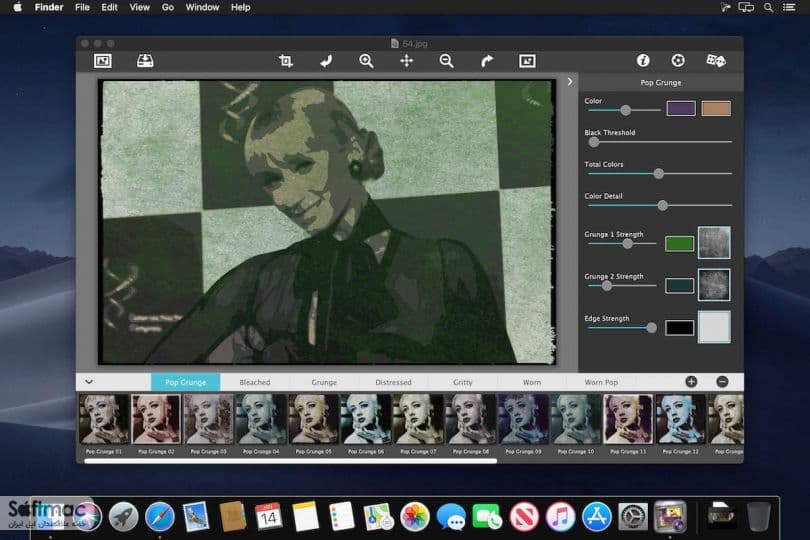Collapse the presets strip chevron

click(x=89, y=382)
